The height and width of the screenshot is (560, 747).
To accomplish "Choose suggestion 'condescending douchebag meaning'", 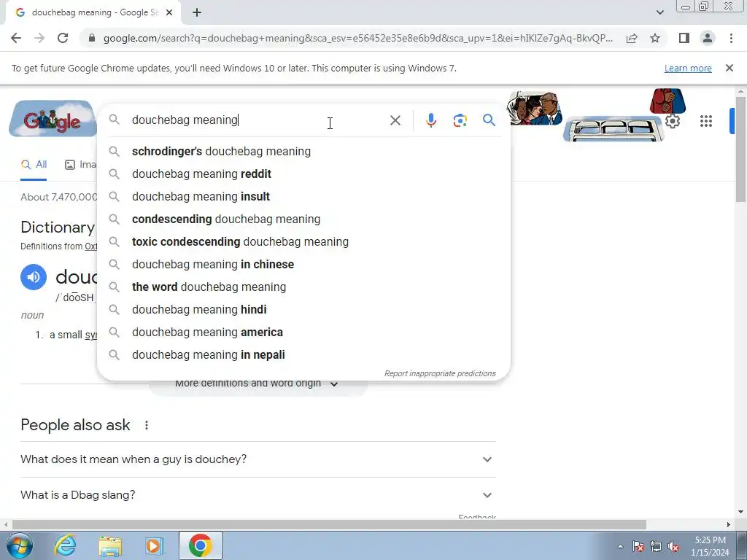I will pyautogui.click(x=303, y=219).
